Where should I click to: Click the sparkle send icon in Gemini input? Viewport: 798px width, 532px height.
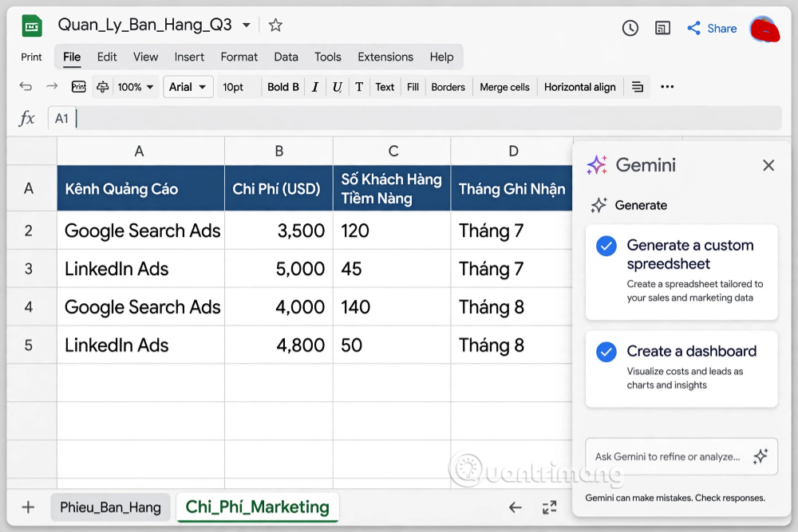(x=760, y=456)
